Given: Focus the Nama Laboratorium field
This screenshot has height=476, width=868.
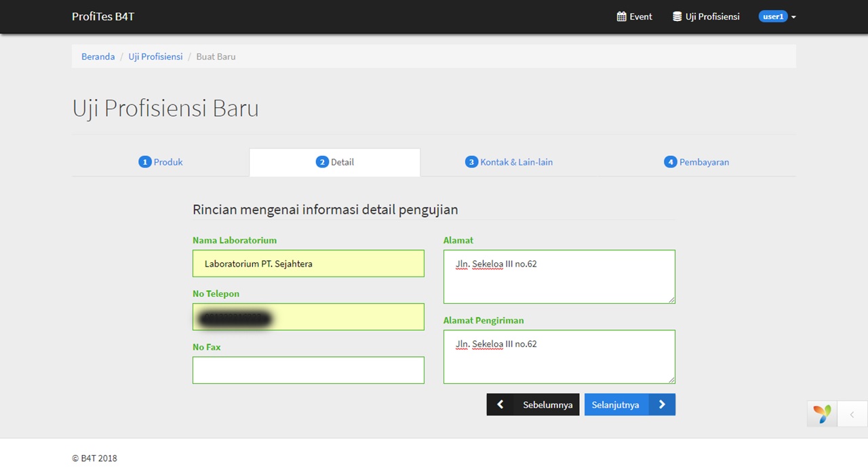Looking at the screenshot, I should [308, 264].
